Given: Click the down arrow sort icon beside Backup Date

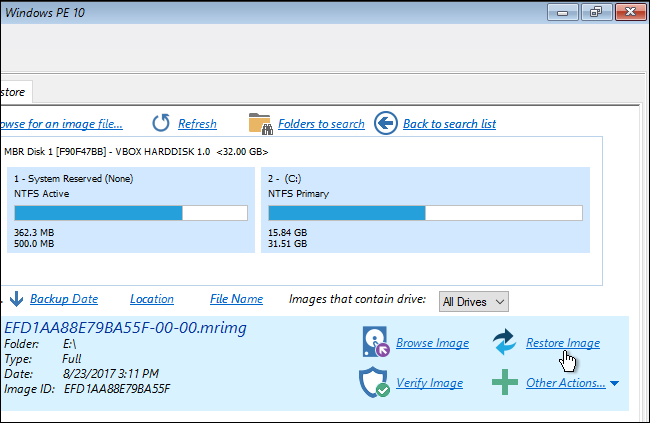Looking at the screenshot, I should pyautogui.click(x=16, y=299).
